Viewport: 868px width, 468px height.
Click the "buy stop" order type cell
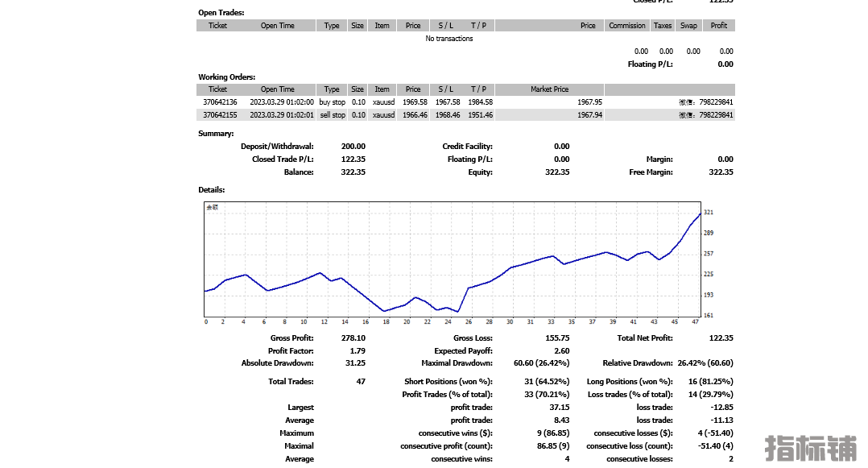tap(332, 102)
